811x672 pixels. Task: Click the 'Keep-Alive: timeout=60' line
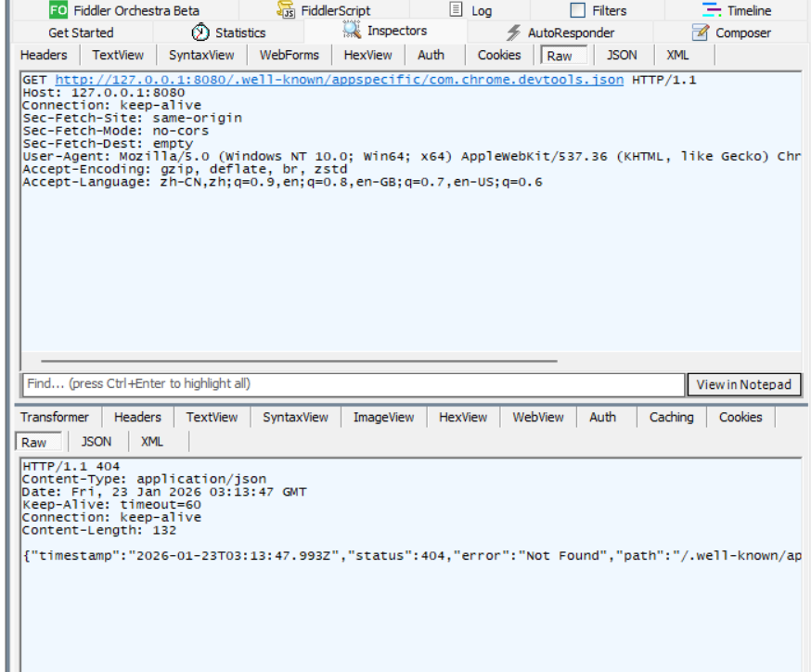pos(111,504)
